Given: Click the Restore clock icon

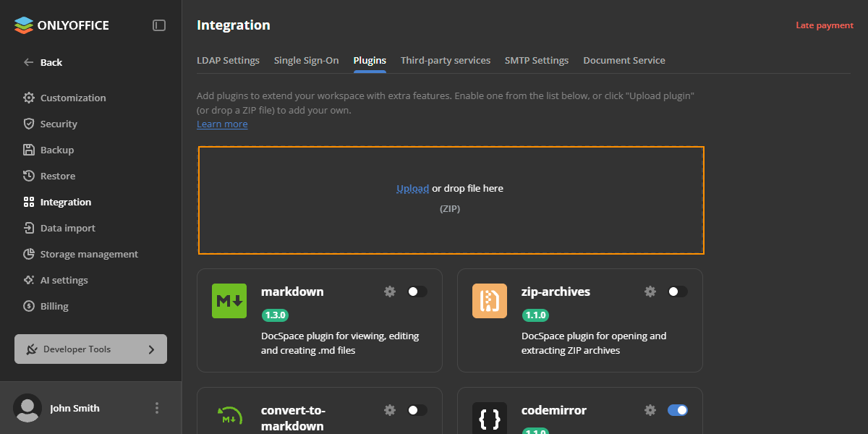Looking at the screenshot, I should [x=29, y=176].
